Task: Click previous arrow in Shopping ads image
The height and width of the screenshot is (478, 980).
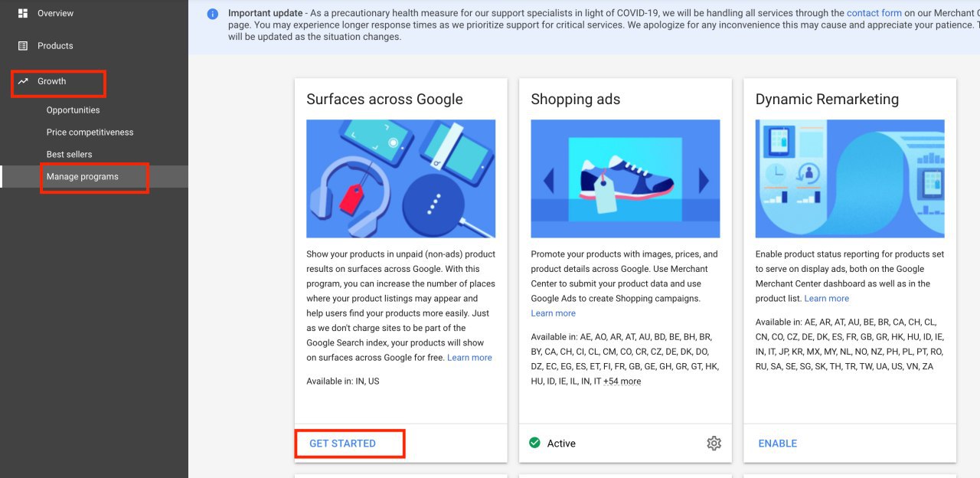Action: click(x=548, y=181)
